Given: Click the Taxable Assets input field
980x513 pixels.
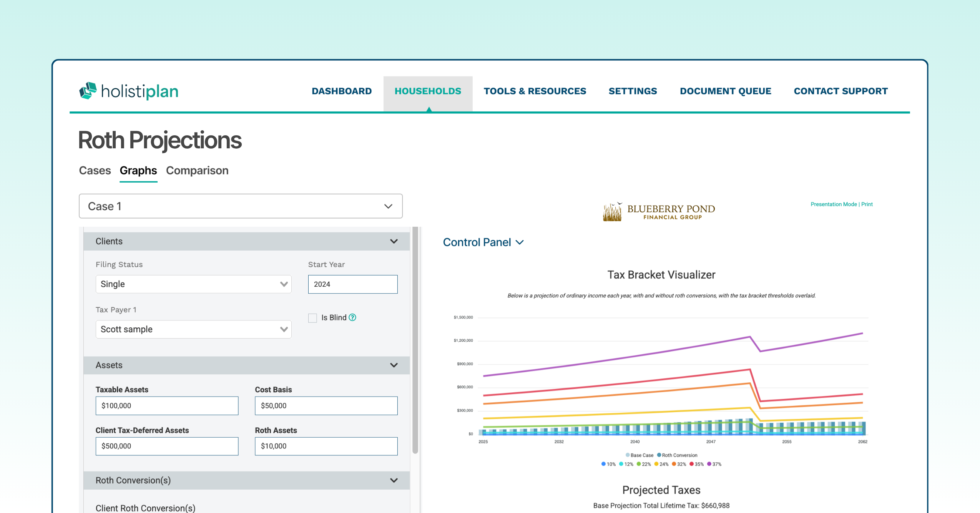Looking at the screenshot, I should 167,406.
